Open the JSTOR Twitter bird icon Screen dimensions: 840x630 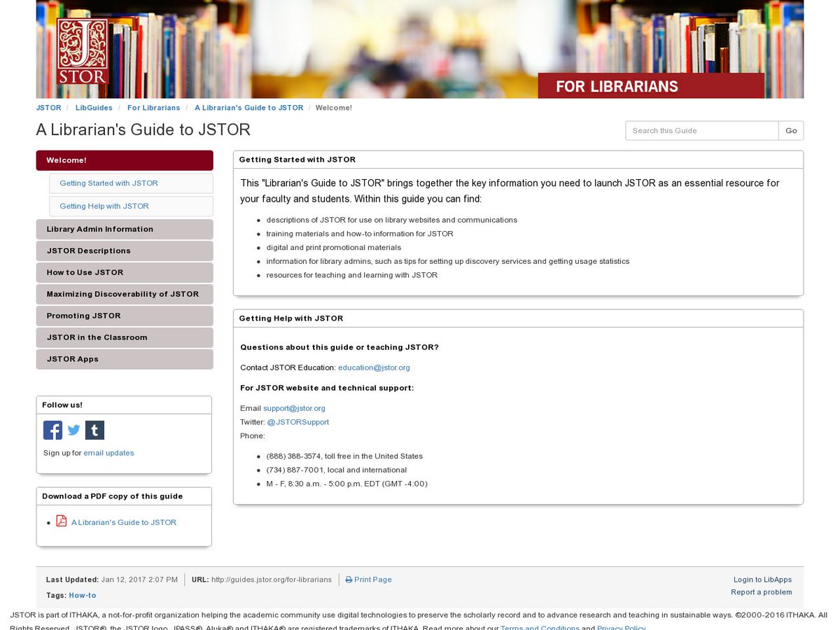73,430
